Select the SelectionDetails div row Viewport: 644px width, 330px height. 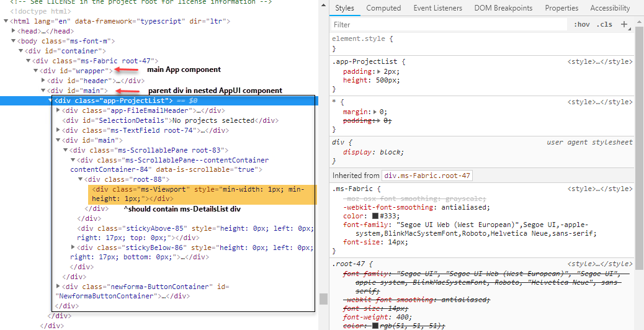(x=171, y=120)
